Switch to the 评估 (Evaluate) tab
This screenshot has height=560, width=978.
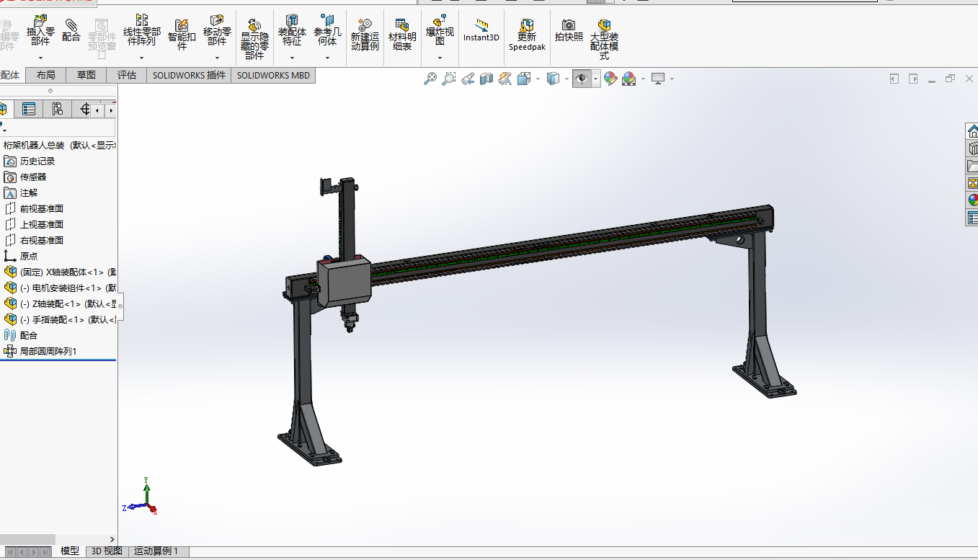127,75
